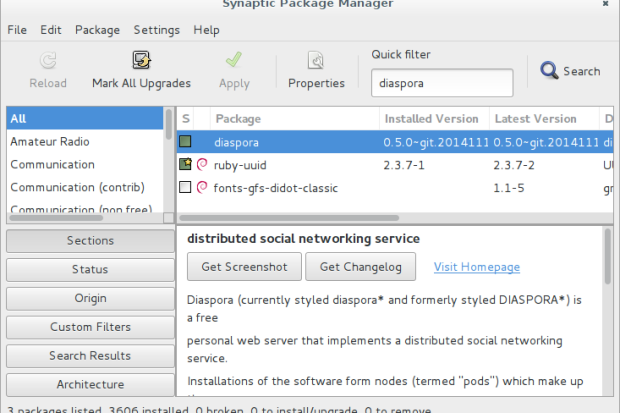Sort by the Installed Version column header
Image resolution: width=620 pixels, height=413 pixels.
pyautogui.click(x=434, y=119)
